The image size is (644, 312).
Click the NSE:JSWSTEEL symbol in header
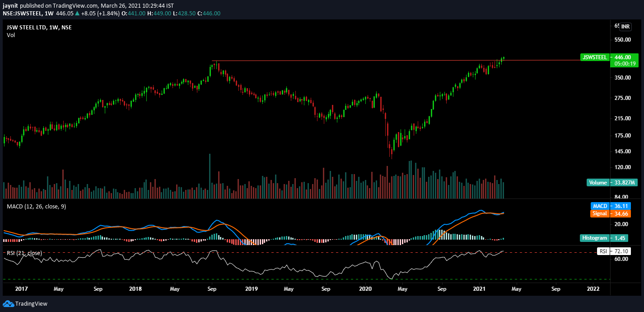pyautogui.click(x=22, y=14)
